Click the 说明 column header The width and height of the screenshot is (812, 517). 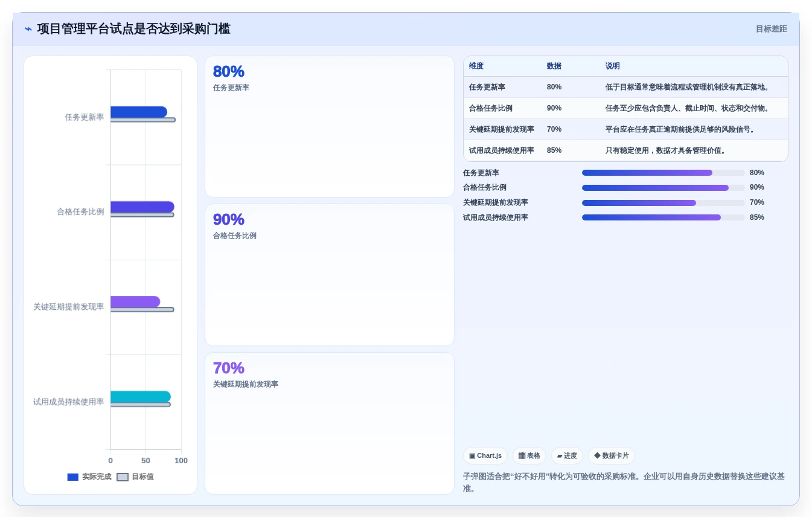pos(613,66)
